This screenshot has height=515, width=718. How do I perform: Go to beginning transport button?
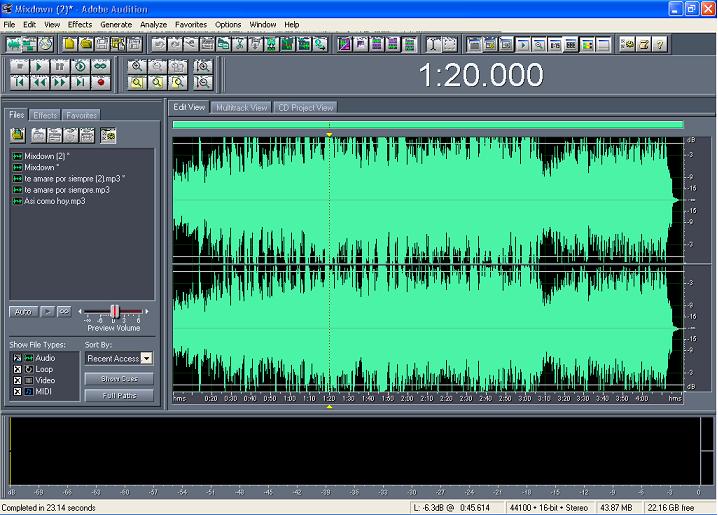(x=20, y=82)
